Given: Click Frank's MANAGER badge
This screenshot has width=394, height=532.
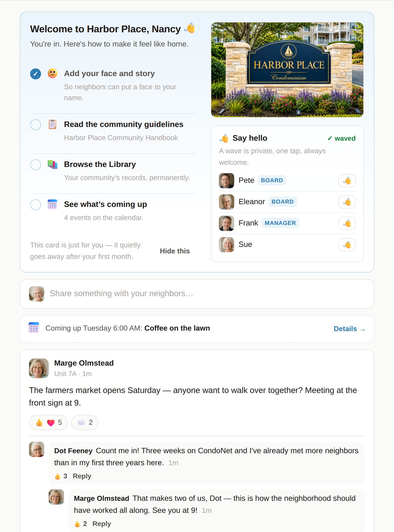Looking at the screenshot, I should coord(280,223).
